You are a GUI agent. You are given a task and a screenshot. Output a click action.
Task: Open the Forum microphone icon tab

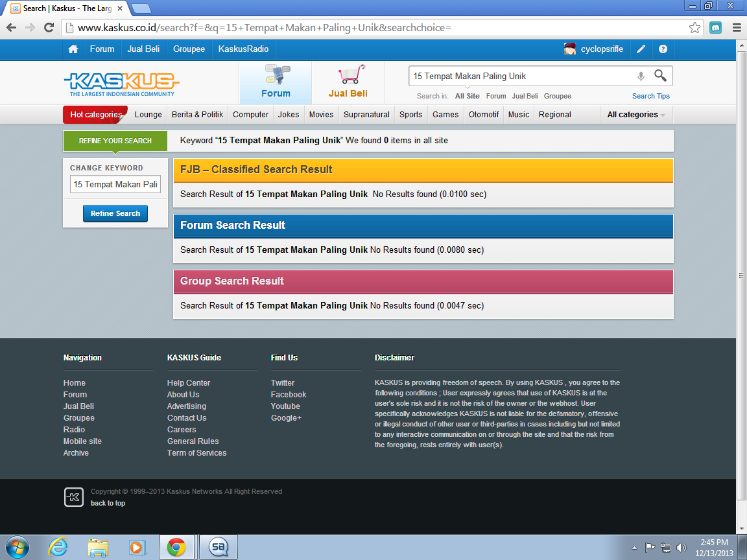pos(276,82)
